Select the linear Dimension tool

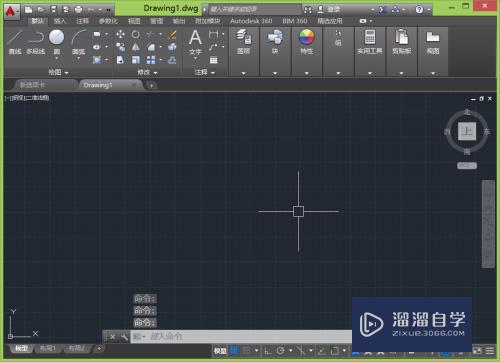pos(213,34)
